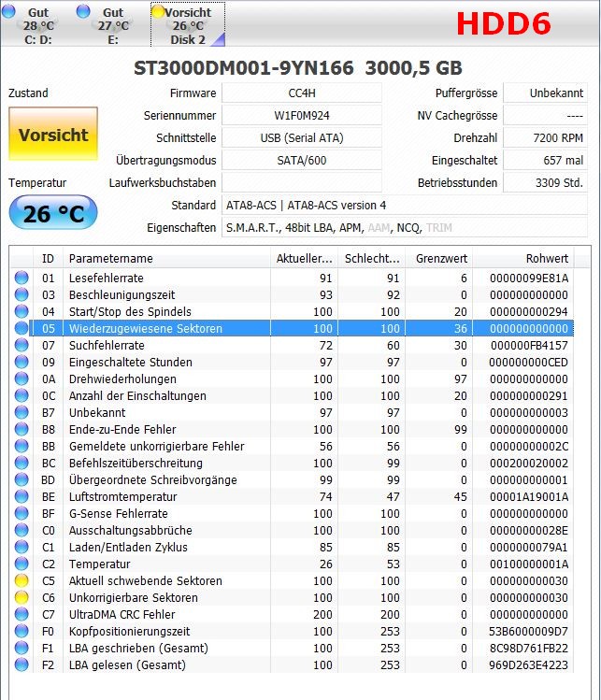The height and width of the screenshot is (700, 601).
Task: Click the status icon for Eingeschaltete Stunden
Action: (21, 362)
